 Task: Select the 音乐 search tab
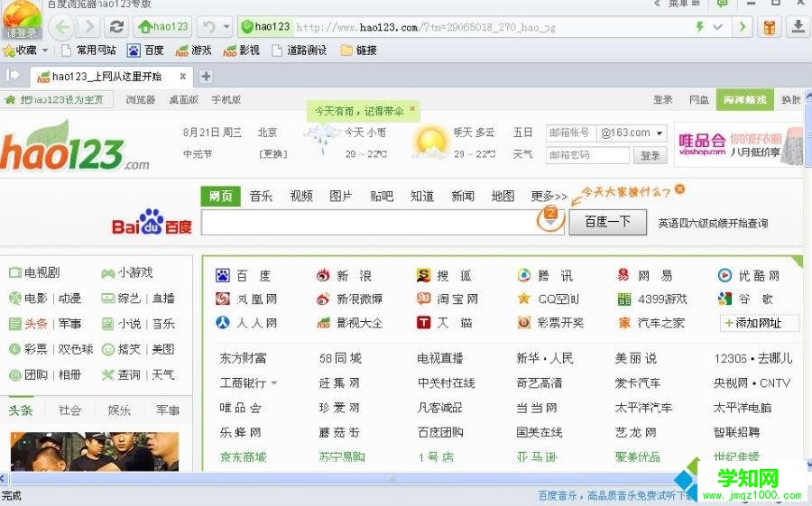[x=261, y=197]
